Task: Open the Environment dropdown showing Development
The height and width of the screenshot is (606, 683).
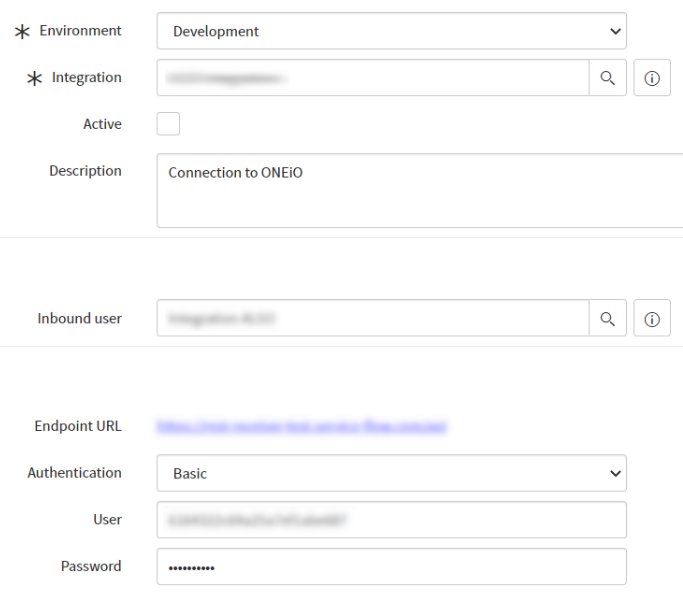Action: click(391, 31)
